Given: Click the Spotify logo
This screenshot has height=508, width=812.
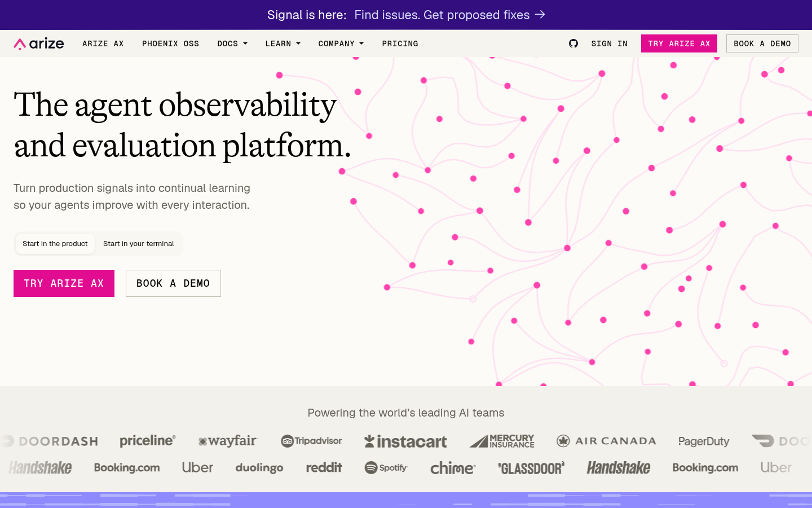Looking at the screenshot, I should [x=386, y=468].
